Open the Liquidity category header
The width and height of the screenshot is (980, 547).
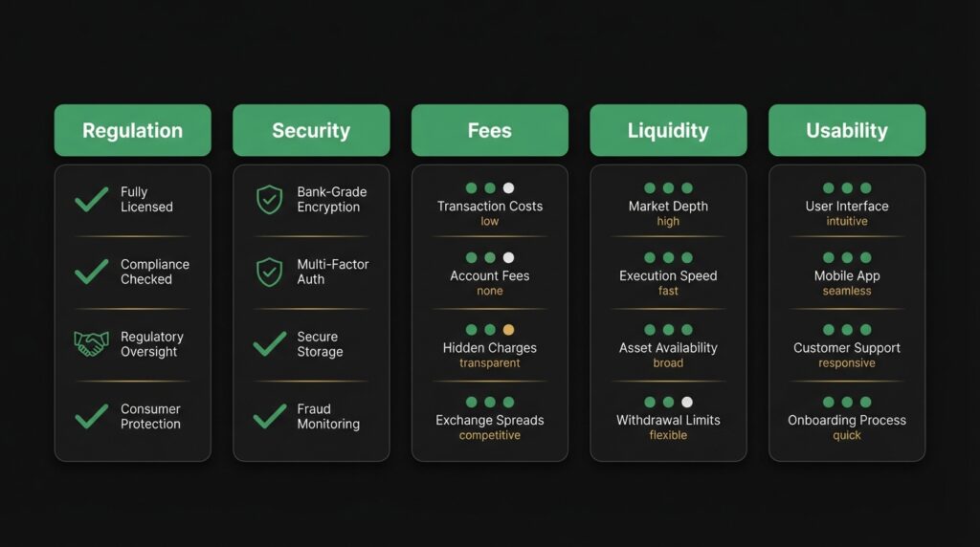click(668, 131)
